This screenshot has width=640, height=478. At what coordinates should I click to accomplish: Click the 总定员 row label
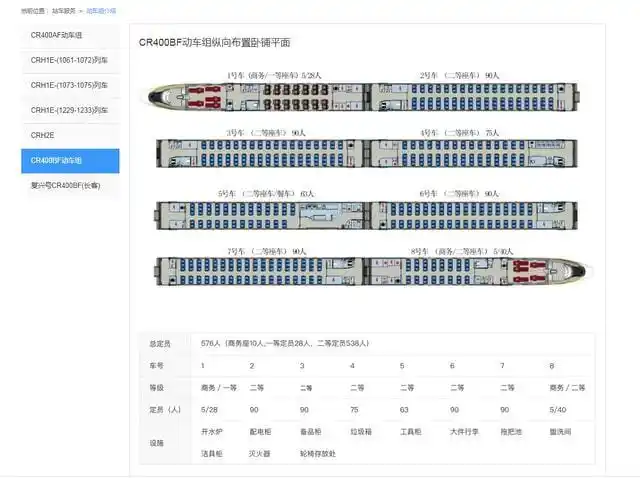pyautogui.click(x=160, y=344)
